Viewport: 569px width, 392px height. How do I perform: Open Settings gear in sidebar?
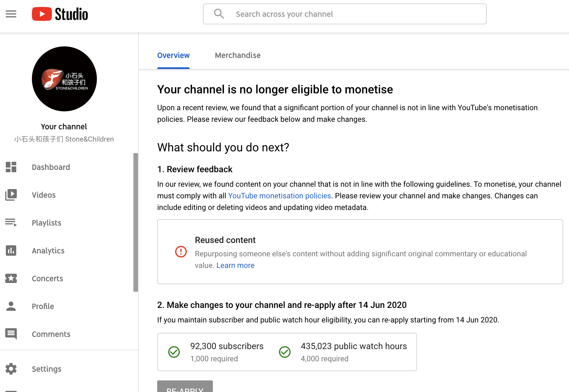tap(11, 369)
